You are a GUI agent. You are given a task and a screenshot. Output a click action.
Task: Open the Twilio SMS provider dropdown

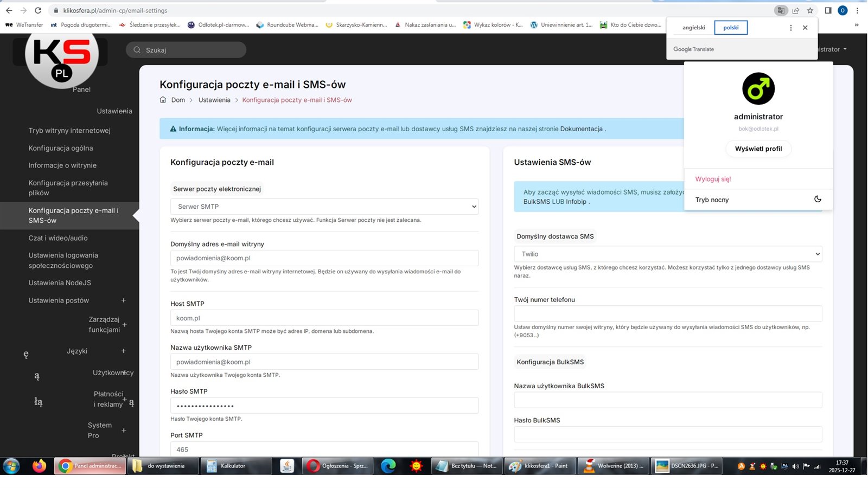[x=667, y=254]
